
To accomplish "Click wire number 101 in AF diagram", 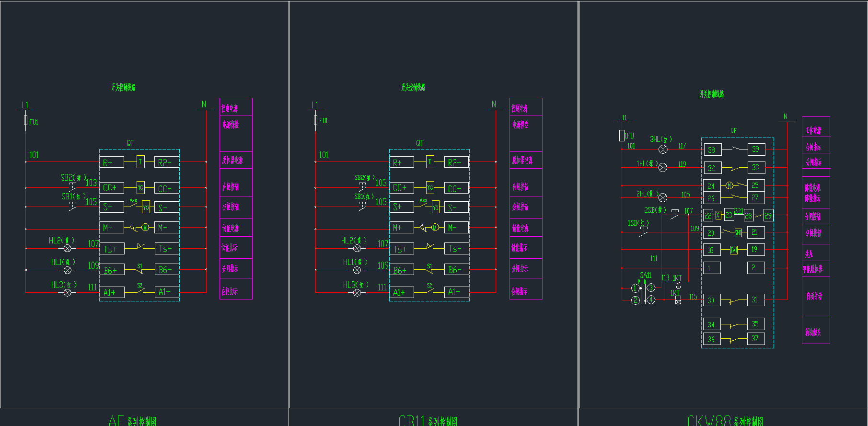I will (x=34, y=155).
